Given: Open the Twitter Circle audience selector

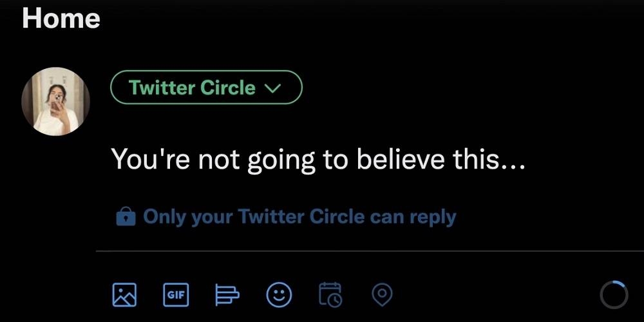Looking at the screenshot, I should tap(206, 88).
